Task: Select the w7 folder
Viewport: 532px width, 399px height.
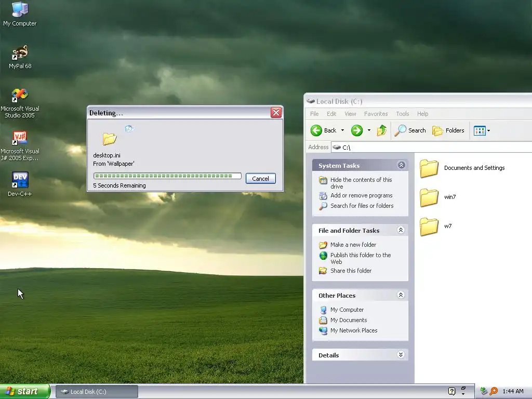Action: click(436, 227)
